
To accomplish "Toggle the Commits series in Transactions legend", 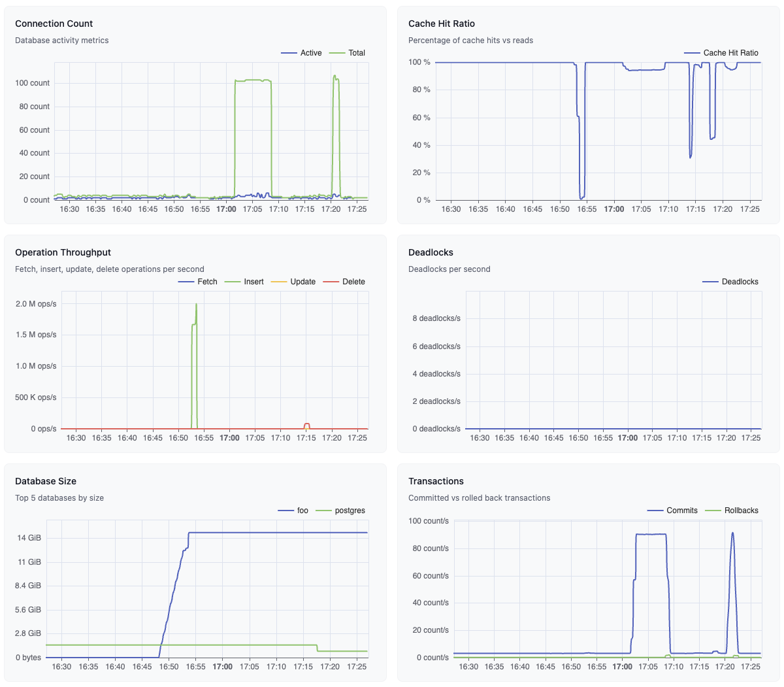I will [673, 511].
